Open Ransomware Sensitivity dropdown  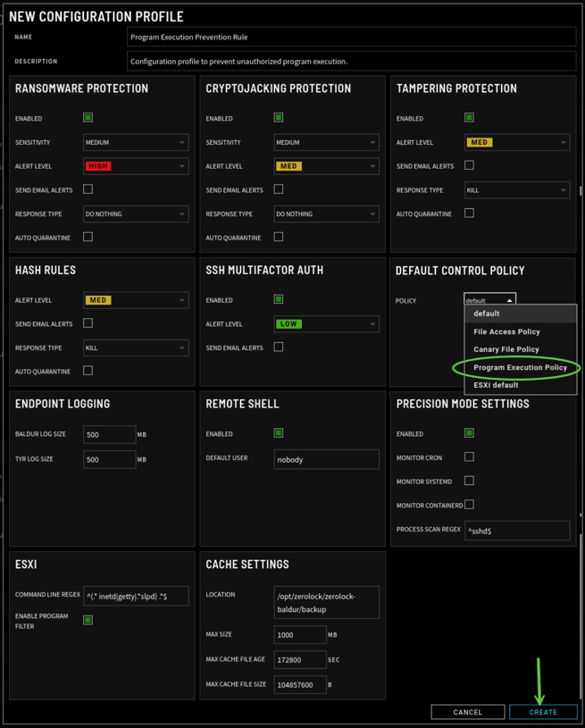point(136,143)
